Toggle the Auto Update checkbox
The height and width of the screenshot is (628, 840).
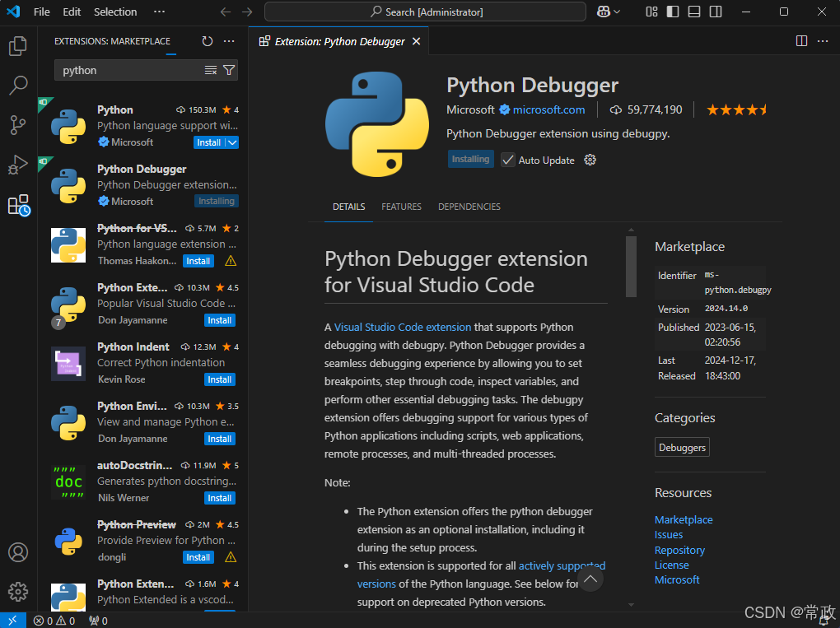coord(507,160)
